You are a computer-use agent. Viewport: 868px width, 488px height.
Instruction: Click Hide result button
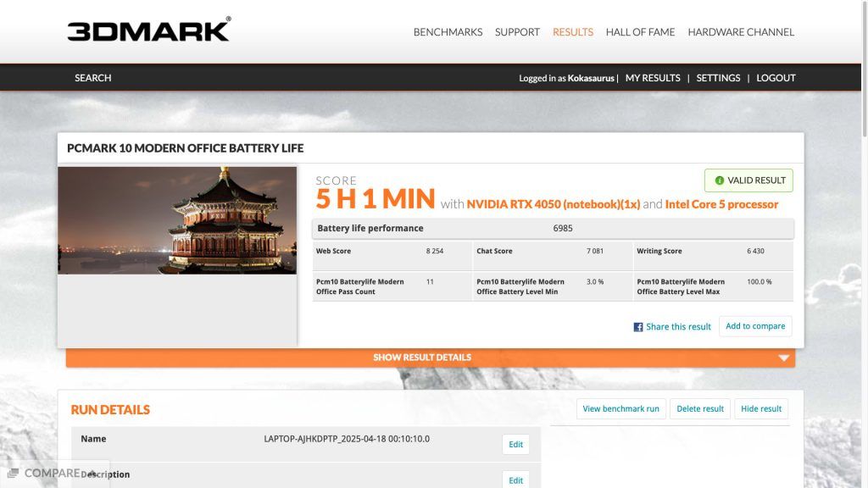point(761,409)
